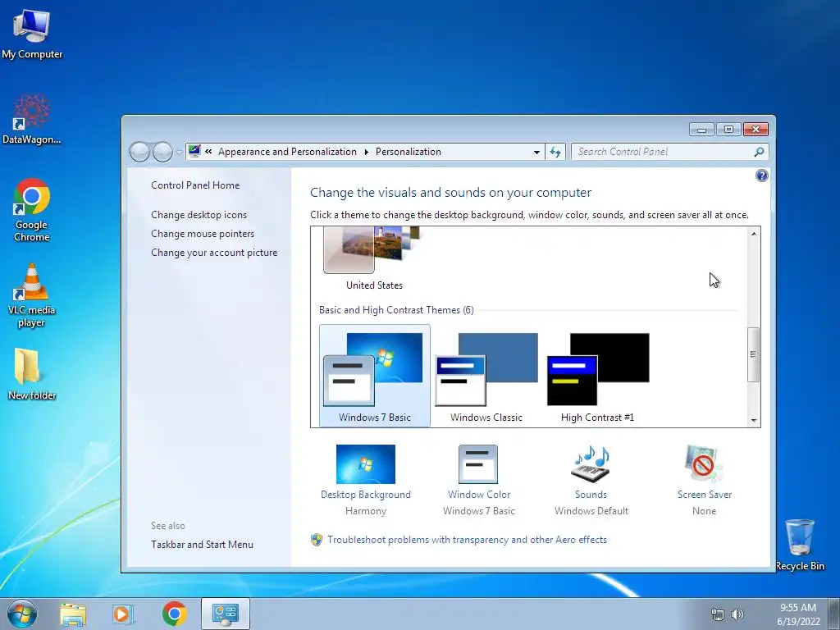Click the Show desktop strip
Image resolution: width=840 pixels, height=630 pixels.
coord(835,614)
